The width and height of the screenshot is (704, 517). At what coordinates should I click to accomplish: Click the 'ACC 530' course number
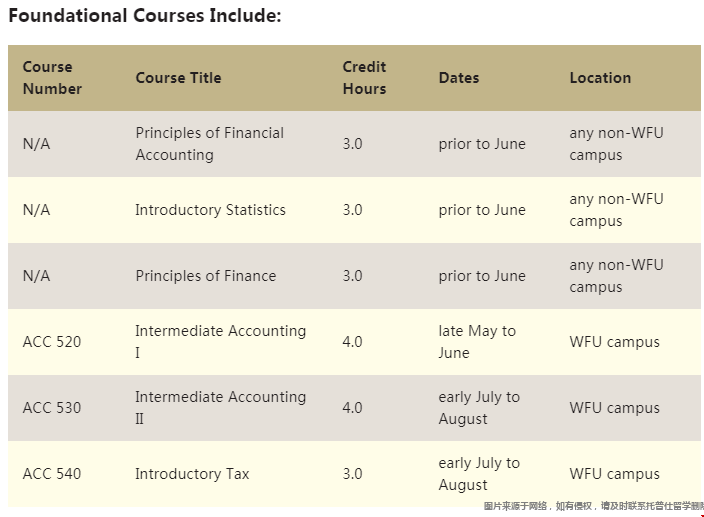pyautogui.click(x=52, y=408)
